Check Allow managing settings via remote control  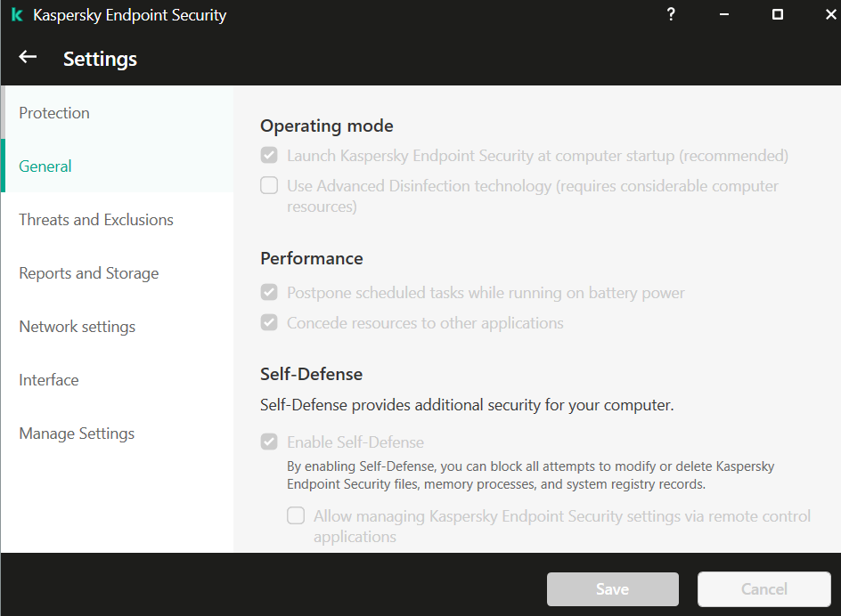[296, 516]
